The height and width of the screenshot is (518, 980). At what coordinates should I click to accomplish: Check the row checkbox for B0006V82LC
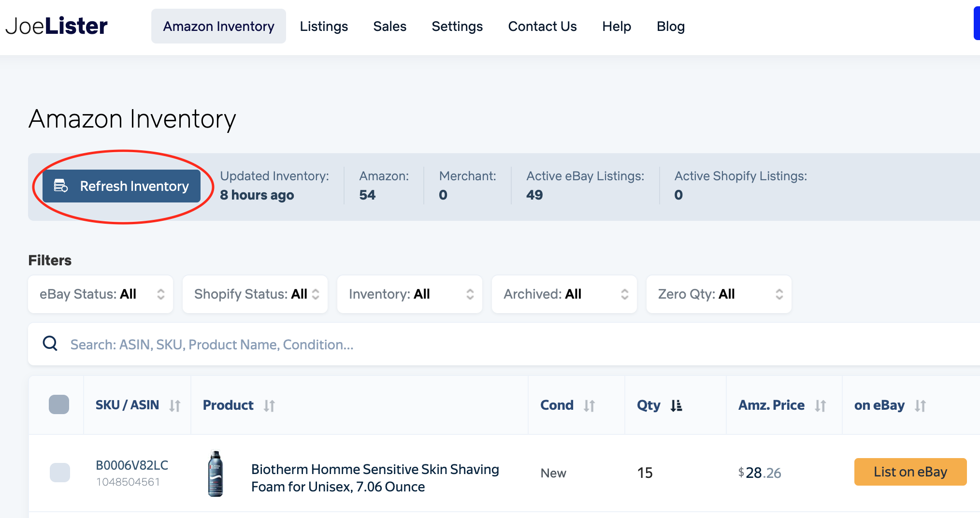60,472
